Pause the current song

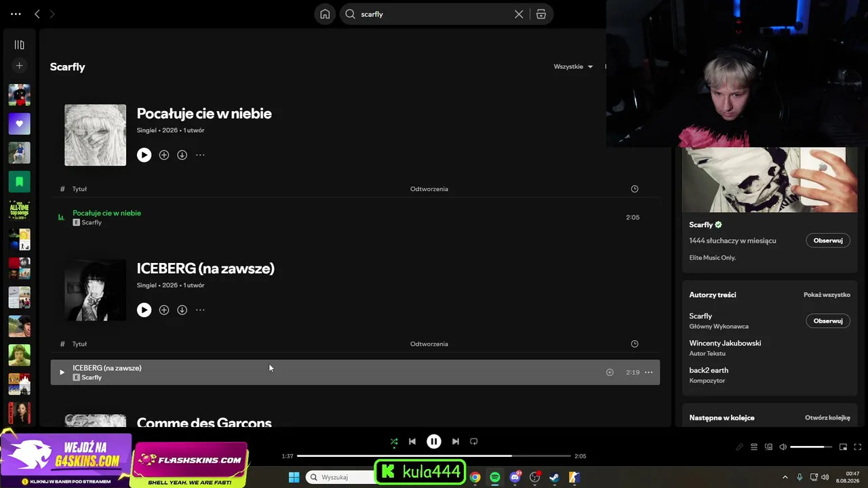[x=434, y=441]
